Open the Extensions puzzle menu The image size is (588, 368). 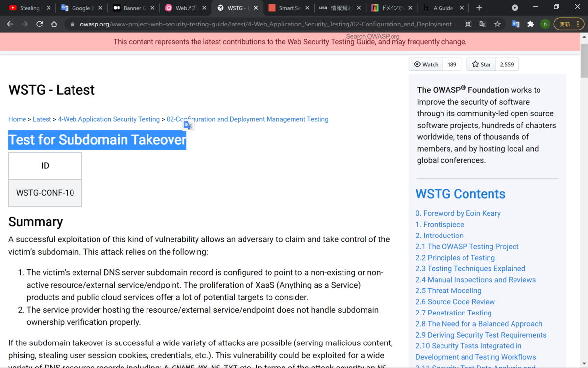click(x=531, y=24)
